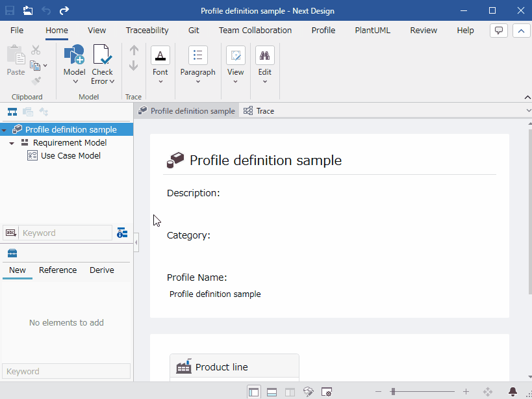
Task: Click the Paste clipboard icon
Action: click(16, 55)
